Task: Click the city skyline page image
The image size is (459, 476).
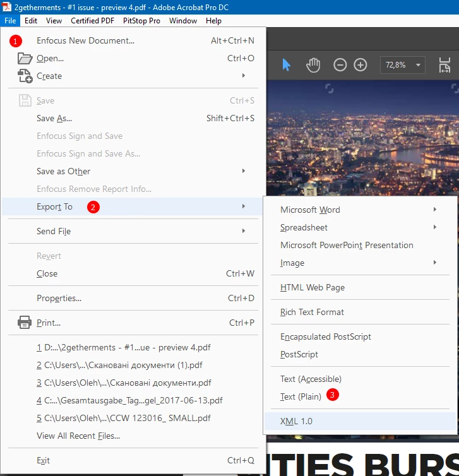Action: click(x=363, y=138)
